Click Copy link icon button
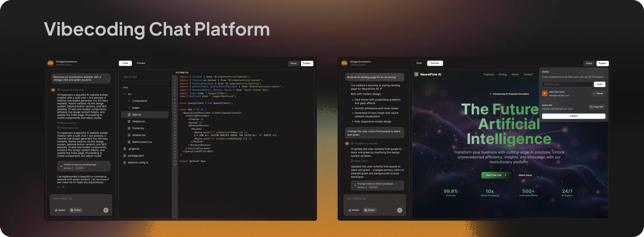The height and width of the screenshot is (237, 644). (x=597, y=107)
